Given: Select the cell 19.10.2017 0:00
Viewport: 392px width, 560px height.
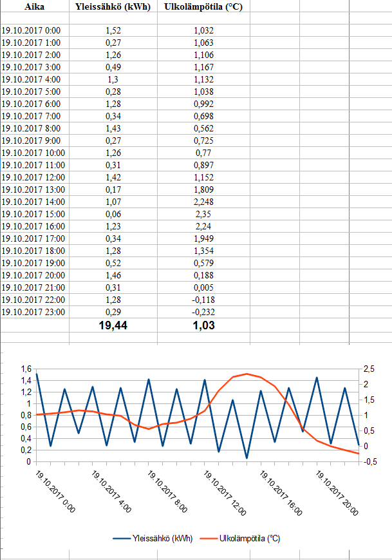Looking at the screenshot, I should (35, 30).
